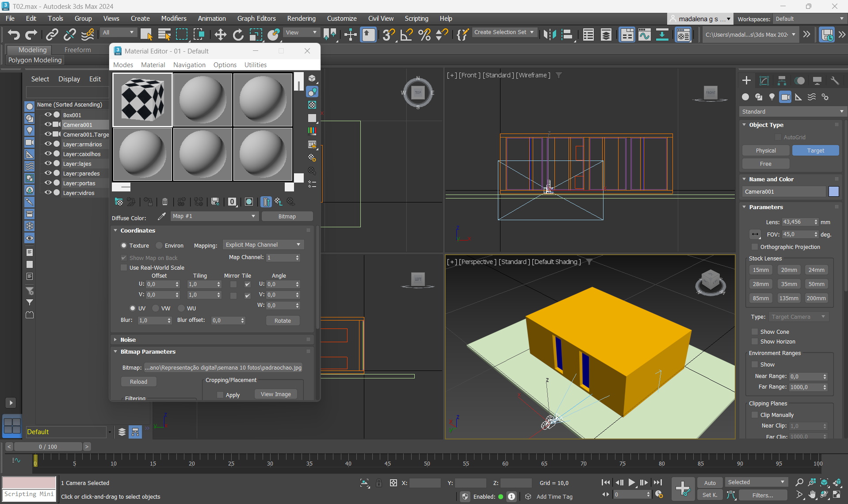This screenshot has height=504, width=848.
Task: Delete material using trash icon in Material Editor
Action: pyautogui.click(x=165, y=202)
